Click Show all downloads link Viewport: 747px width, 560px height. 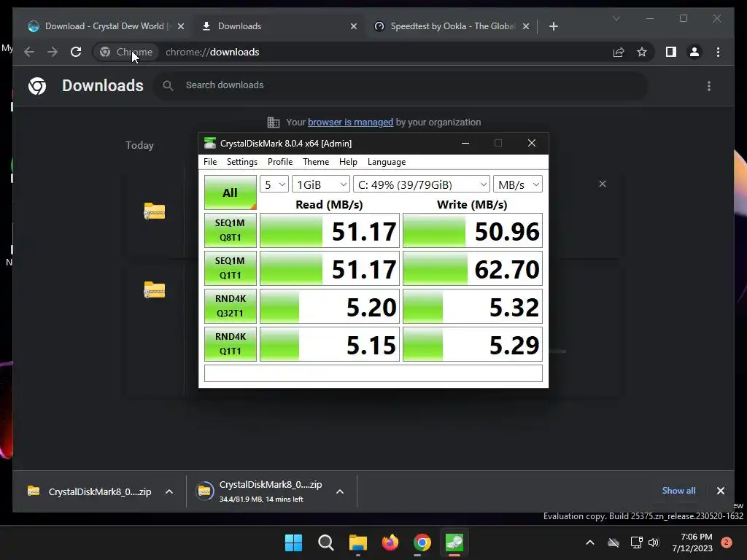(678, 491)
